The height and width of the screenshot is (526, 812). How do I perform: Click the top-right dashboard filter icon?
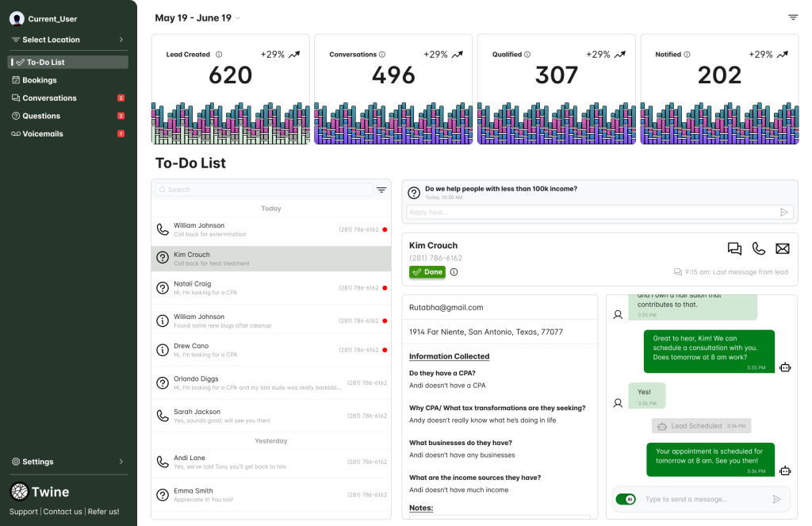(792, 17)
